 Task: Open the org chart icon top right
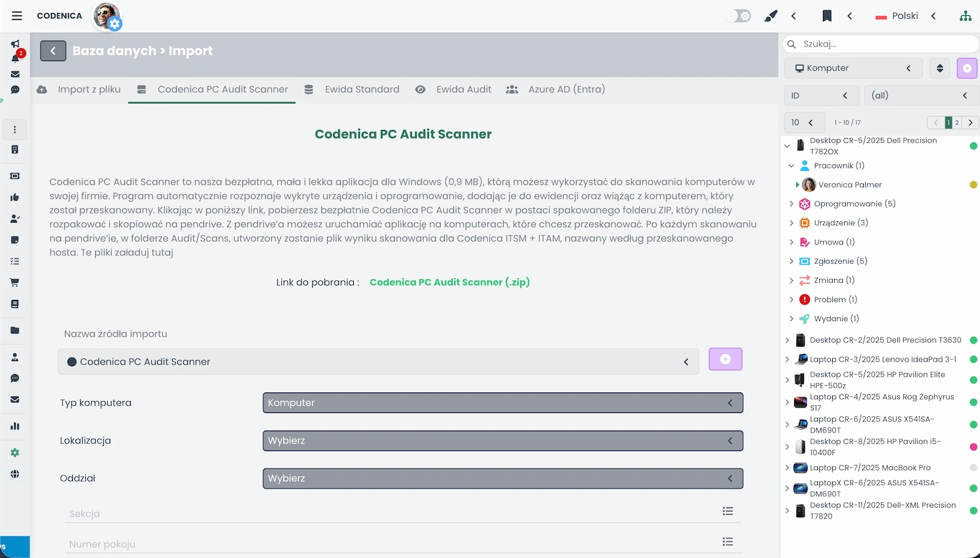(x=966, y=15)
